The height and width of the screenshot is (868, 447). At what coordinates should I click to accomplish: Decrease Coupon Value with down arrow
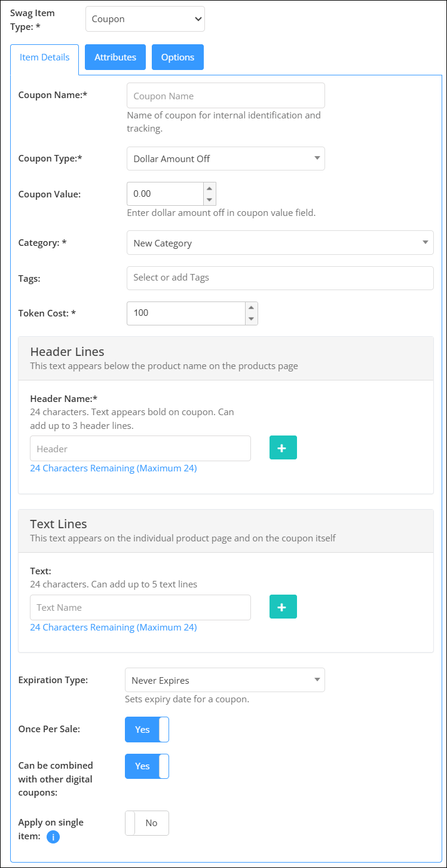tap(210, 200)
